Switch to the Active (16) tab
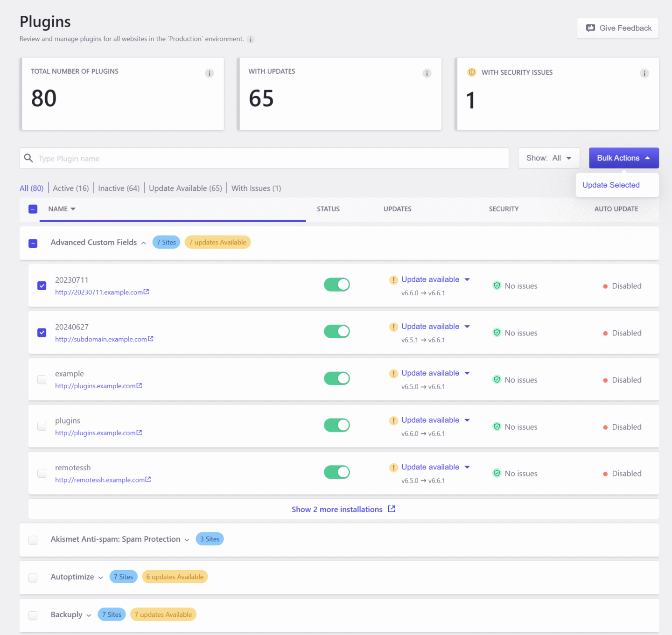This screenshot has width=672, height=635. coord(70,188)
